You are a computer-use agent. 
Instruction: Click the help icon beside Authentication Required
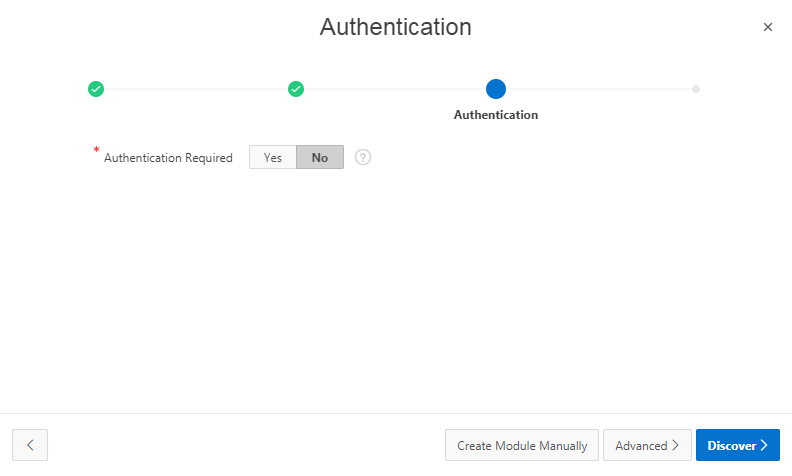click(363, 157)
